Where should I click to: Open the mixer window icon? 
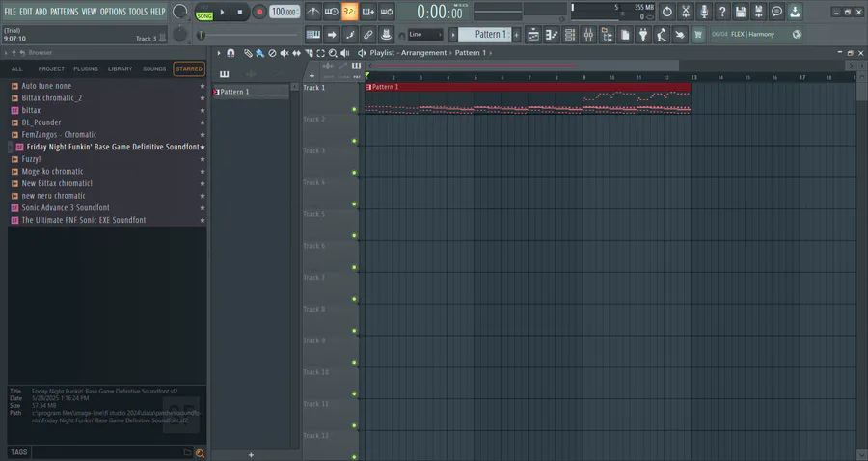tap(588, 35)
